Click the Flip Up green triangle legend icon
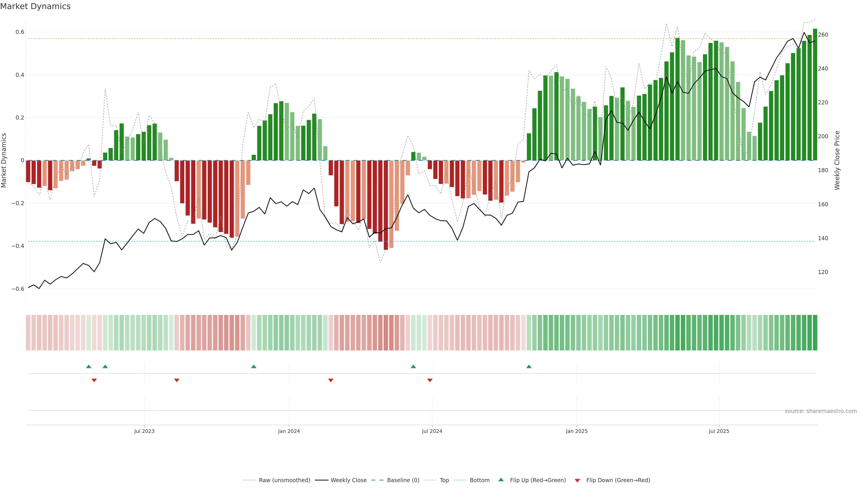The image size is (868, 488). 501,480
